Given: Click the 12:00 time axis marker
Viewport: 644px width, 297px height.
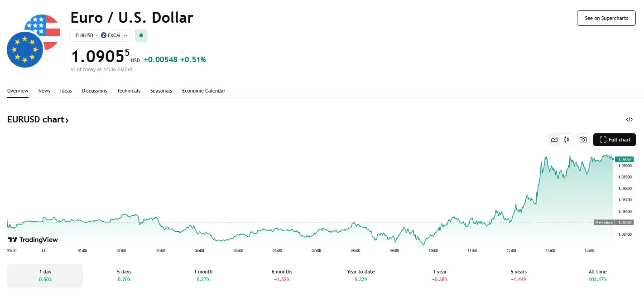Looking at the screenshot, I should 511,251.
